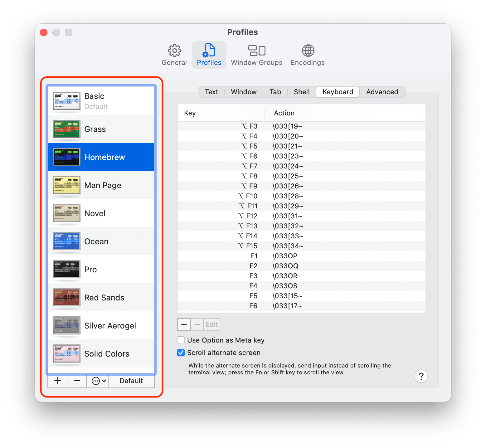Add a new key binding with the plus button below the key table

click(x=184, y=324)
